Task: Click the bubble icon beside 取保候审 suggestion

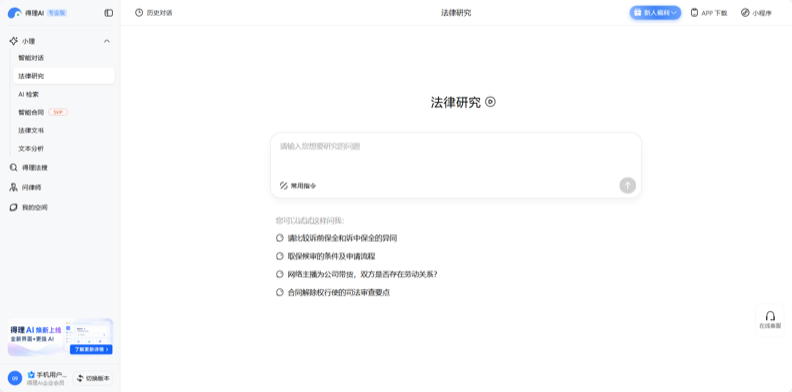Action: point(279,256)
